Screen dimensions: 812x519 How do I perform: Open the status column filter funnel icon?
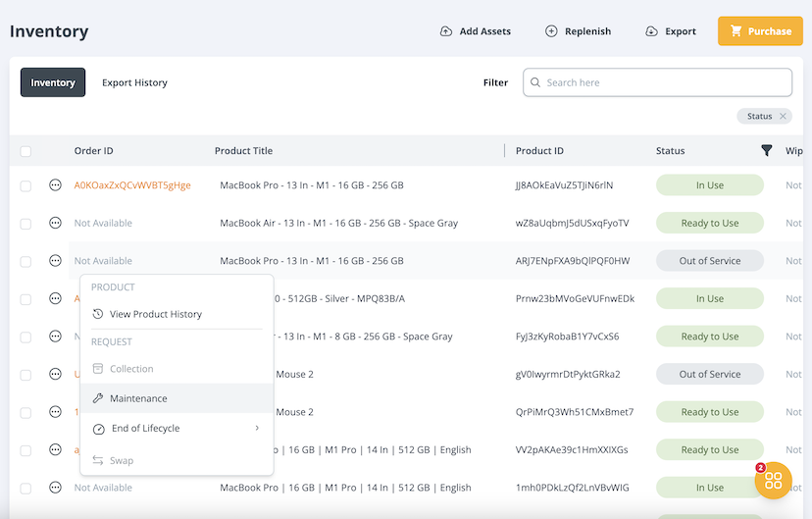(766, 151)
